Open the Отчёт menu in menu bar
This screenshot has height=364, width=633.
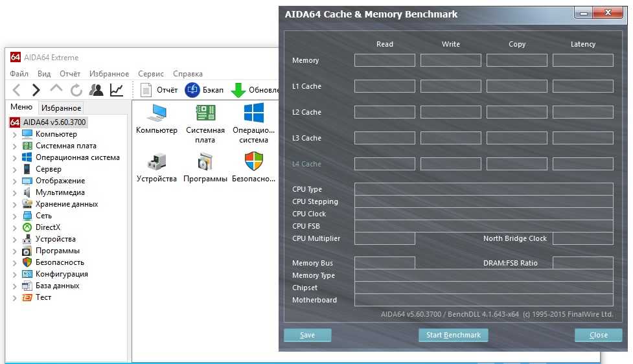click(x=70, y=73)
